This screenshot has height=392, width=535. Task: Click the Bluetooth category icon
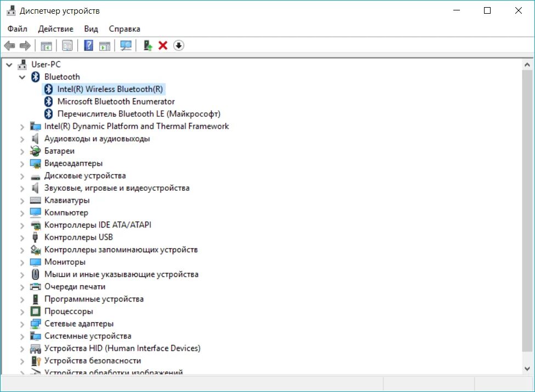(x=36, y=77)
